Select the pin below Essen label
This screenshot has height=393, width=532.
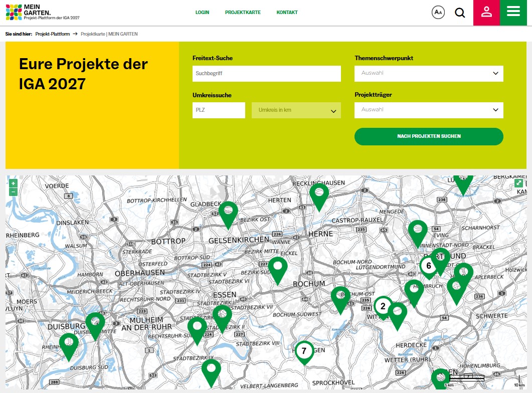click(x=222, y=318)
